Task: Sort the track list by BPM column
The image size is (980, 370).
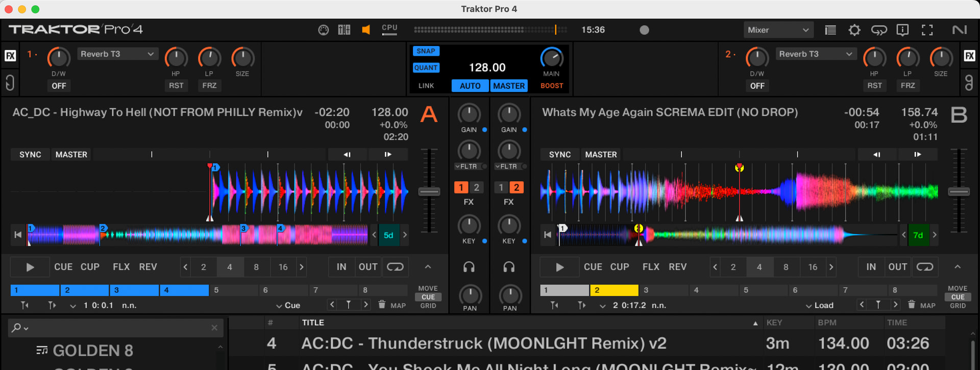Action: pyautogui.click(x=827, y=323)
